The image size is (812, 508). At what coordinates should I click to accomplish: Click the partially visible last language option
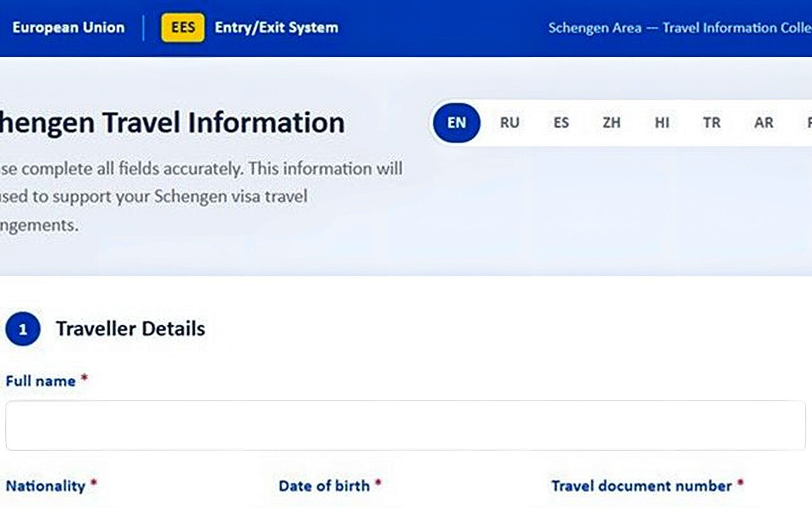(x=808, y=123)
